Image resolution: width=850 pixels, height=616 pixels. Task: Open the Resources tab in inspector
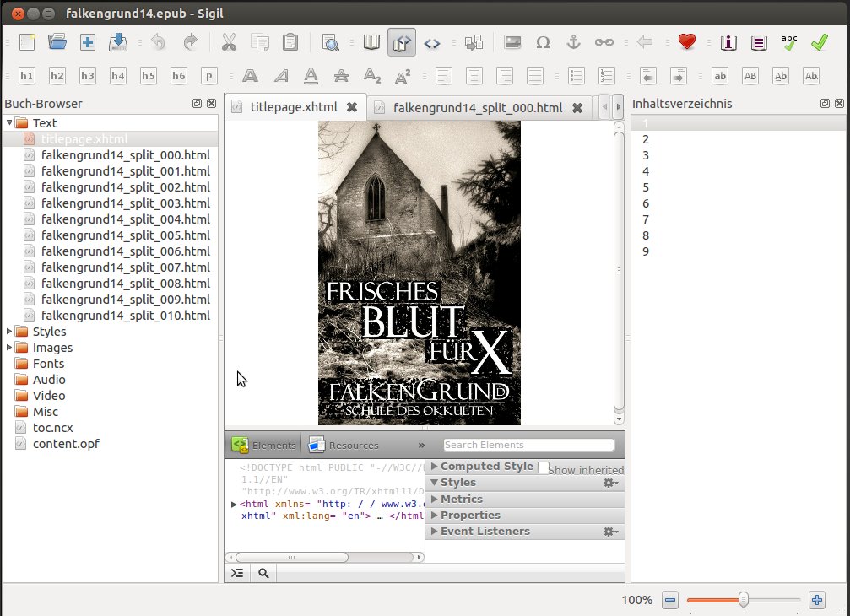click(344, 445)
